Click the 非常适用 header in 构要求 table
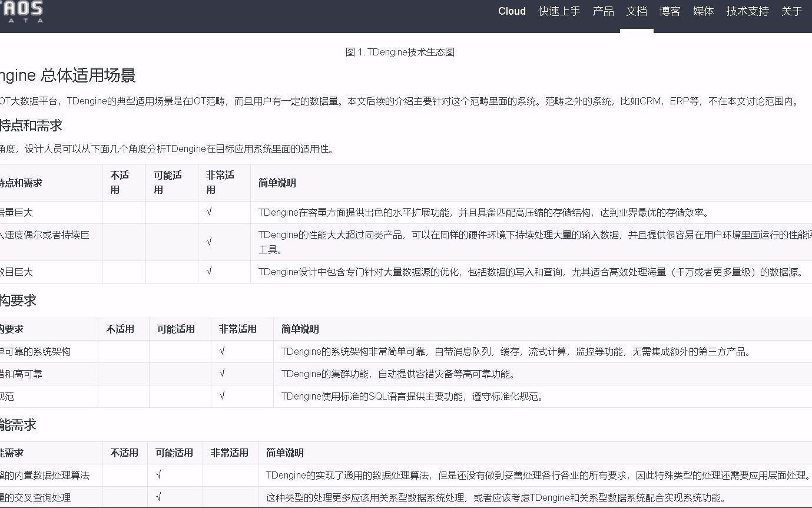Screen dimensions: 812x508 pyautogui.click(x=238, y=329)
